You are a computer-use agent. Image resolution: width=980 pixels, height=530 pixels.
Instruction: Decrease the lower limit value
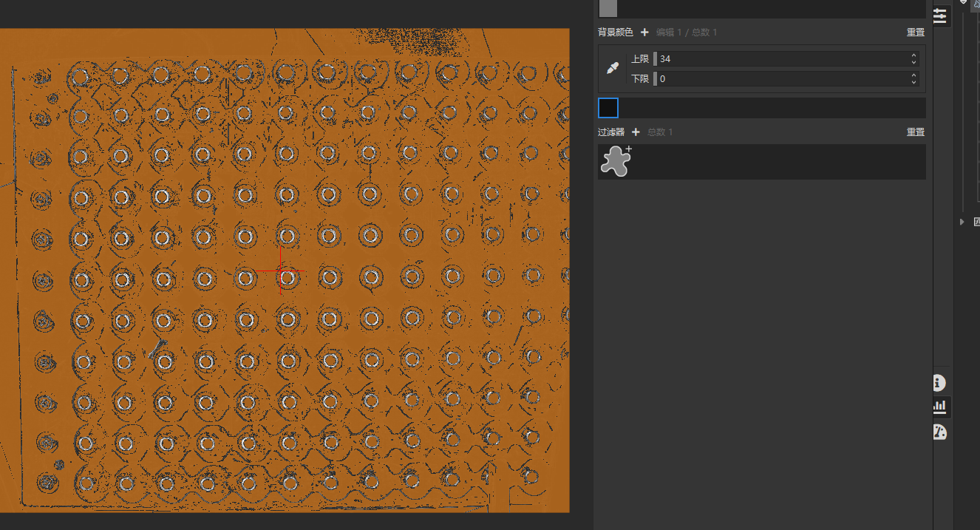pos(913,82)
